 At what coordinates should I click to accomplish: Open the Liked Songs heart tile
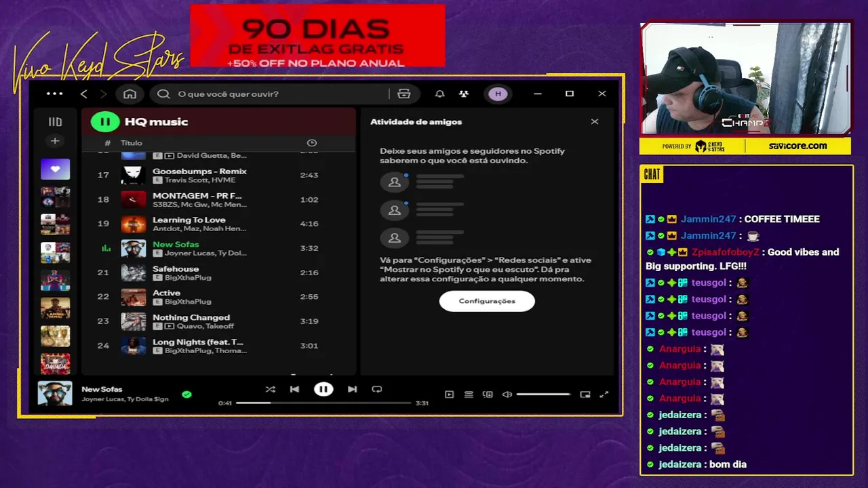click(x=55, y=169)
